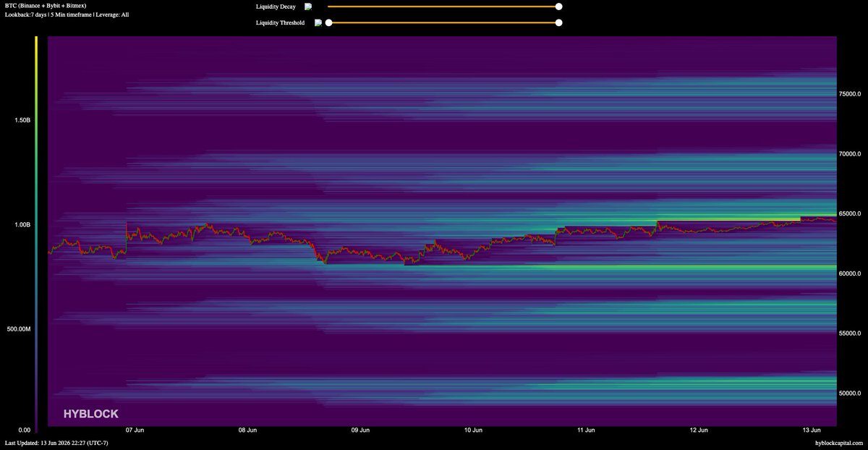868x450 pixels.
Task: Click the 'Last Updated' timestamp text
Action: [56, 442]
